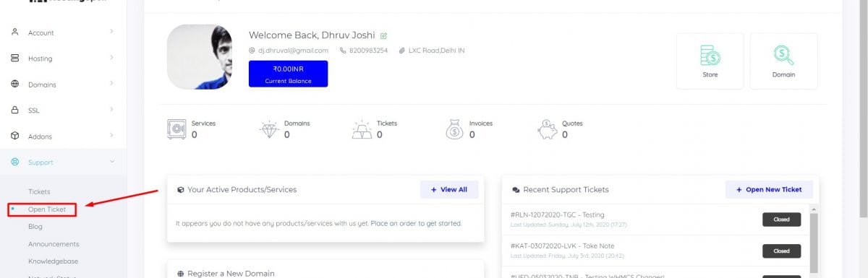Click the LXC Road,Delhi IN address
This screenshot has height=278, width=868.
(436, 51)
